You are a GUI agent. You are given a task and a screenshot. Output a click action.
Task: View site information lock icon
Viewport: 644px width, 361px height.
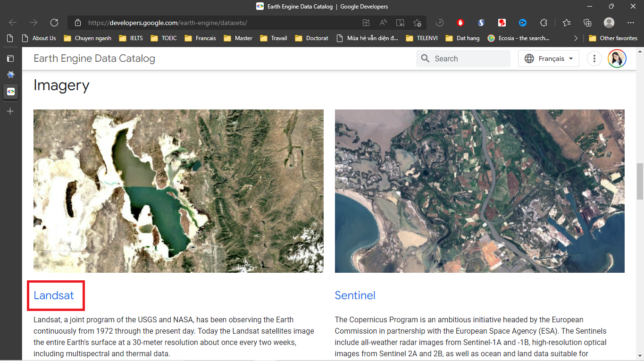78,23
